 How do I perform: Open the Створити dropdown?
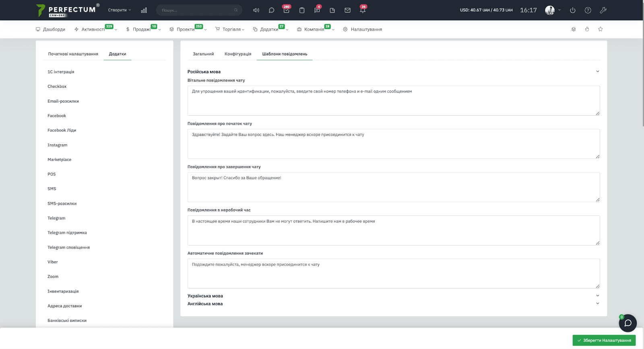pyautogui.click(x=120, y=10)
